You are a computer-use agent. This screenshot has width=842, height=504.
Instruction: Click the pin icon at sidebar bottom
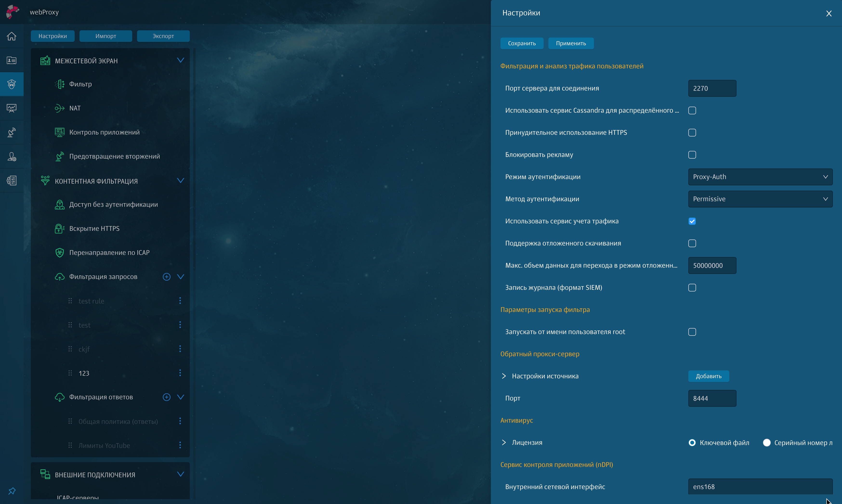click(12, 491)
